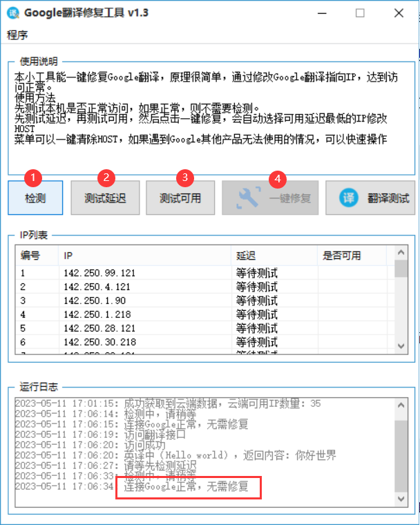
Task: Click the IP list scrollbar thumb
Action: tap(401, 269)
